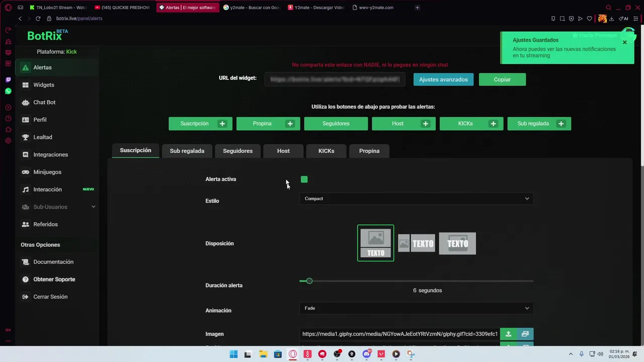
Task: Open Discord from the taskbar
Action: coord(367,354)
